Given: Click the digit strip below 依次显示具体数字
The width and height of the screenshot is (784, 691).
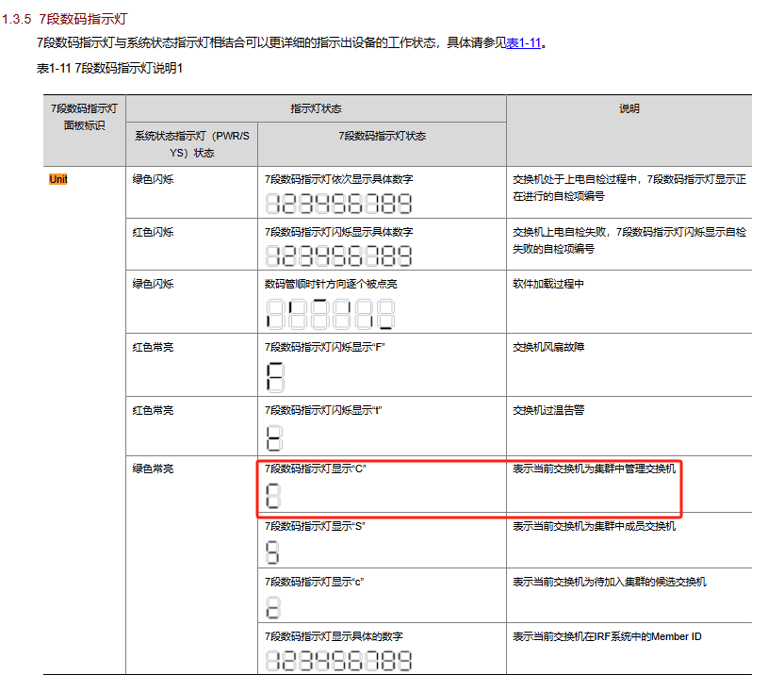Looking at the screenshot, I should pos(338,204).
